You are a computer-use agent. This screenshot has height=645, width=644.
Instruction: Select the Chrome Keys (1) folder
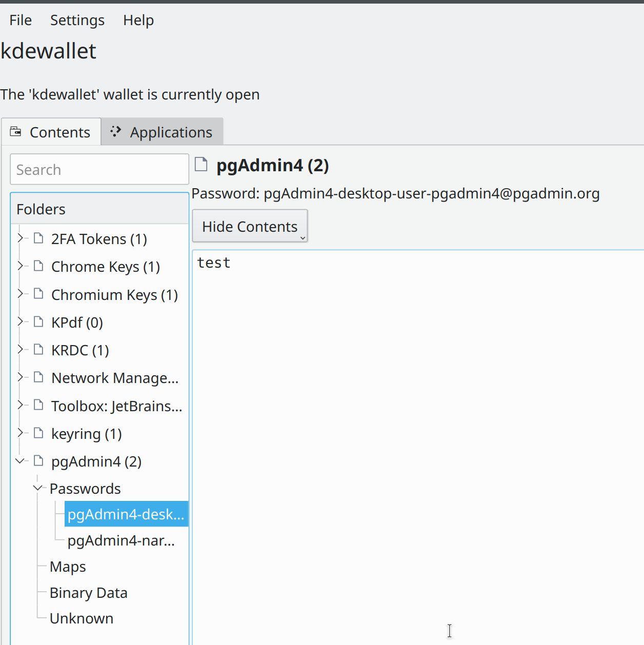(106, 267)
